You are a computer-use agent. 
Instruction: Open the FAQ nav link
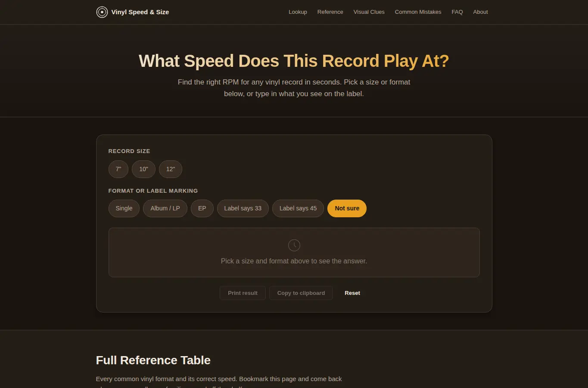tap(457, 12)
